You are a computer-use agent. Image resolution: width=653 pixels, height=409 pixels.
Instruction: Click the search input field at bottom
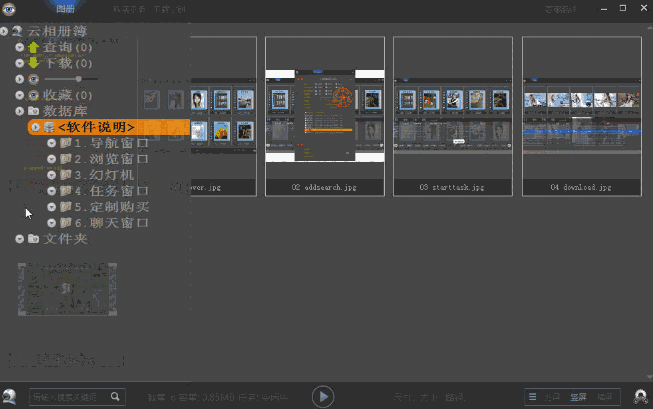point(68,397)
